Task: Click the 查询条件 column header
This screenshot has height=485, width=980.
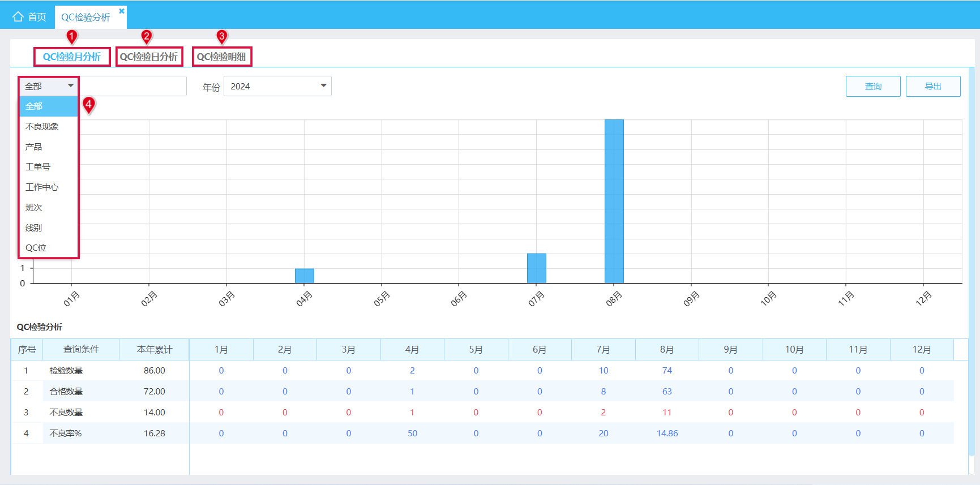Action: [81, 350]
